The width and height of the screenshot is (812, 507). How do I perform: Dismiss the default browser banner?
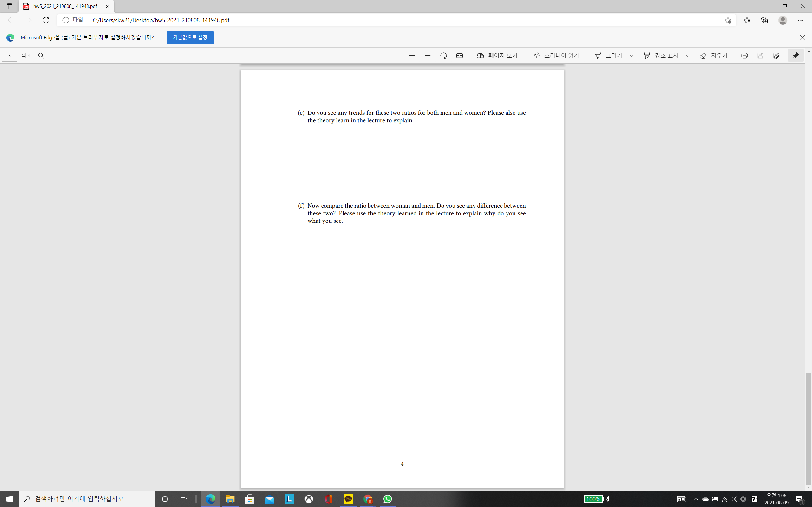[802, 38]
